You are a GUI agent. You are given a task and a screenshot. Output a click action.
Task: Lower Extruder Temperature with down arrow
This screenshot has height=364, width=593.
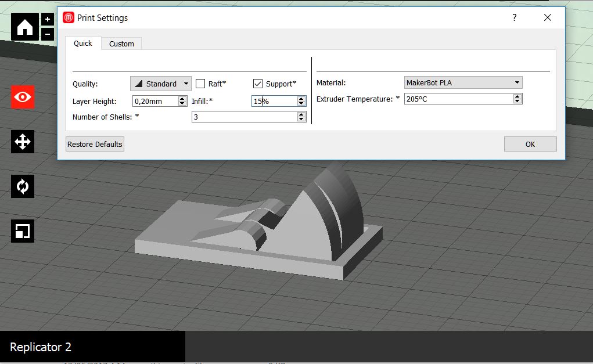tap(517, 101)
